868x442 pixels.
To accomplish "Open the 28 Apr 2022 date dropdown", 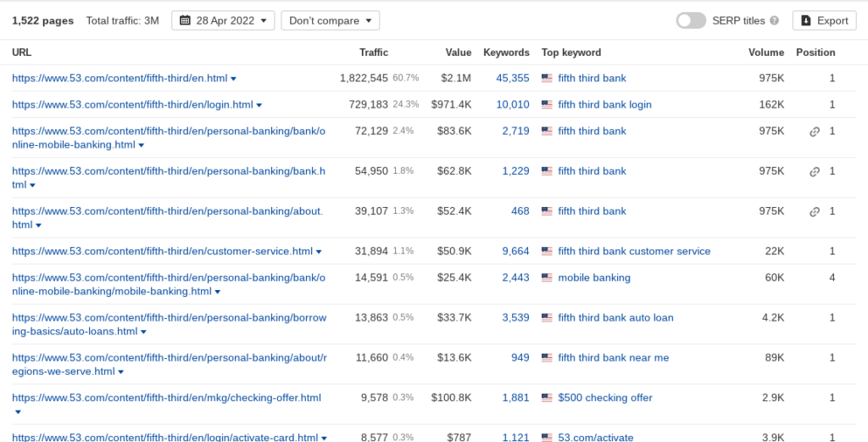I will click(x=223, y=20).
